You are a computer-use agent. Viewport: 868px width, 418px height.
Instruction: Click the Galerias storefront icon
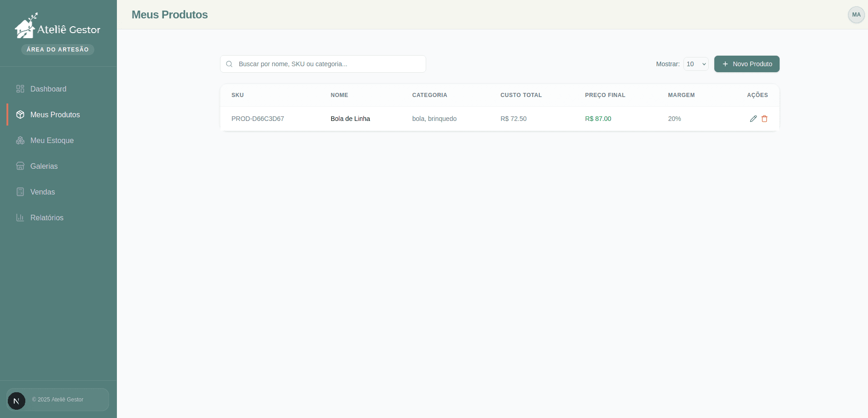20,166
